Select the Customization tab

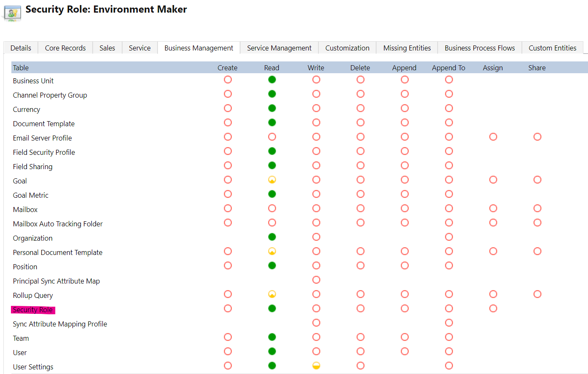click(347, 48)
